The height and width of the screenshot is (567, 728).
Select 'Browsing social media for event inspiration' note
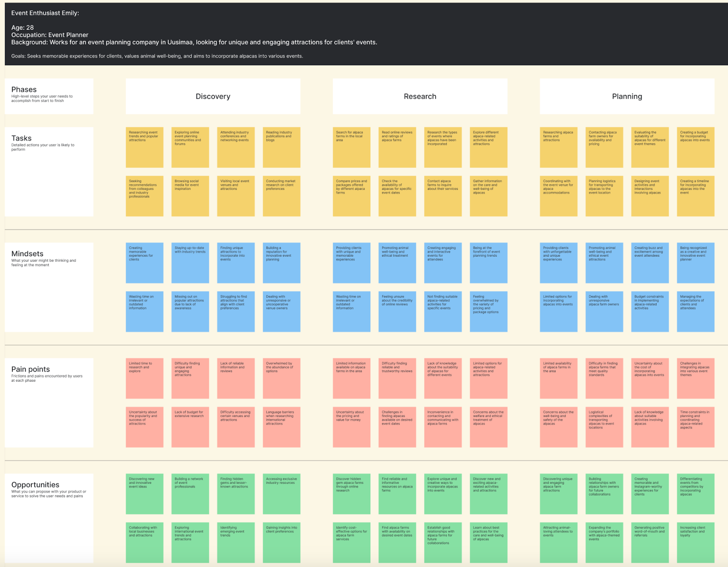(x=190, y=196)
